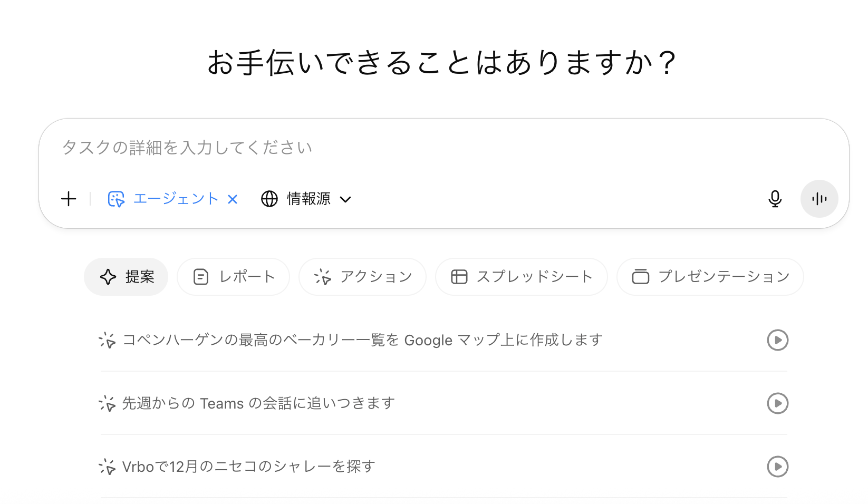
Task: Expand the 情報源 dropdown chevron
Action: coord(345,199)
